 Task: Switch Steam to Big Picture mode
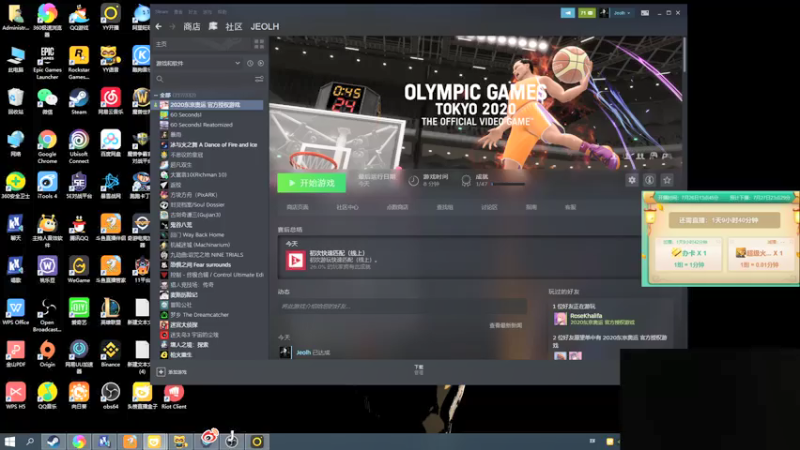click(x=645, y=13)
